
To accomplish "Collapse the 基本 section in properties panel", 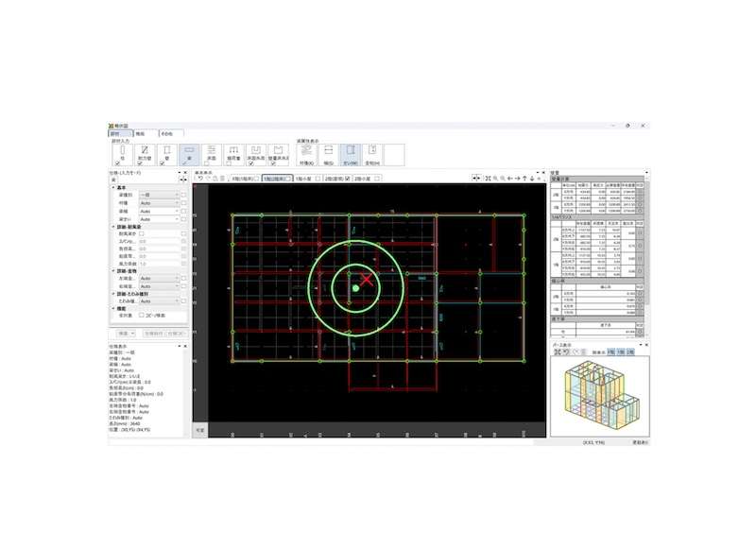I will (x=112, y=187).
